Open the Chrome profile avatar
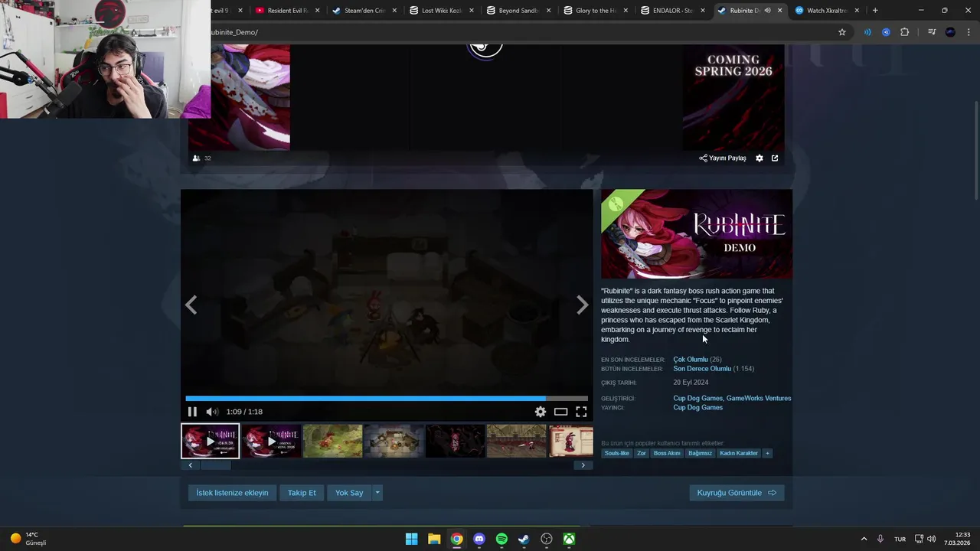 950,32
